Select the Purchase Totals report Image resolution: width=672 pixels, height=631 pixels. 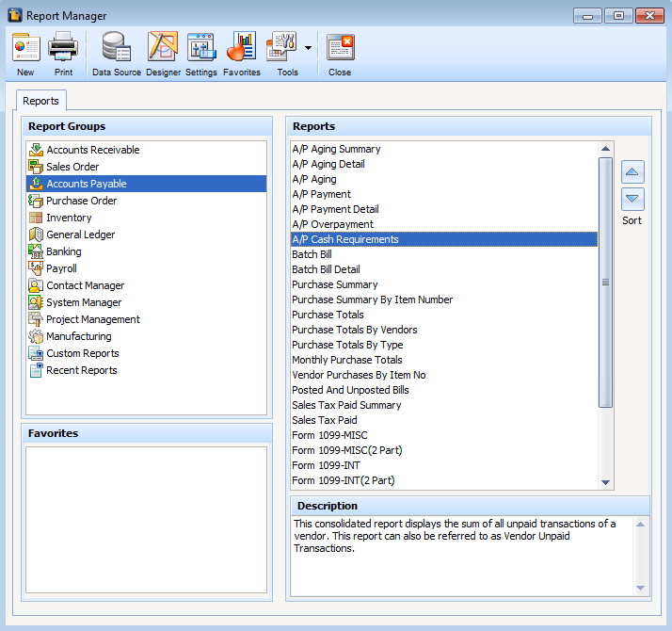pos(444,315)
